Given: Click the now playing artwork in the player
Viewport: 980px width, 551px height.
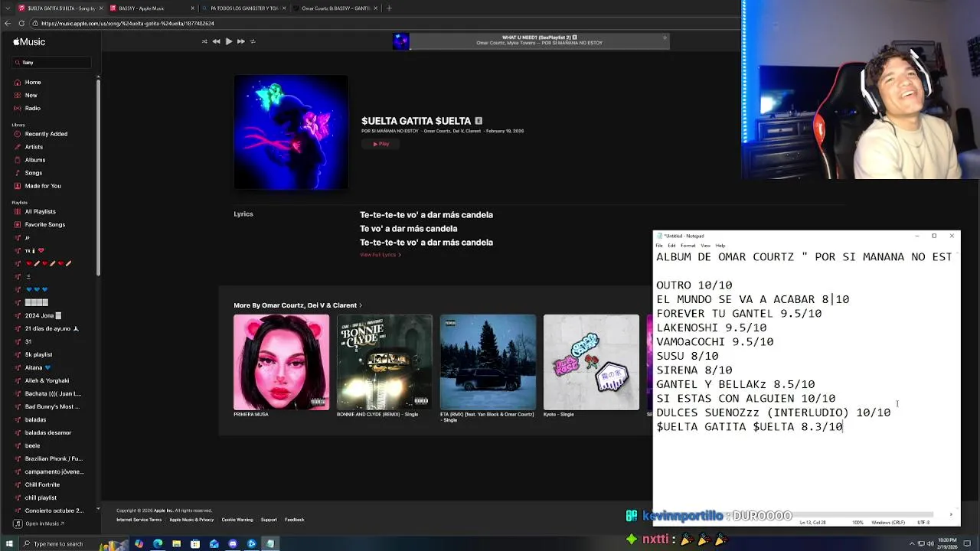Looking at the screenshot, I should tap(400, 41).
